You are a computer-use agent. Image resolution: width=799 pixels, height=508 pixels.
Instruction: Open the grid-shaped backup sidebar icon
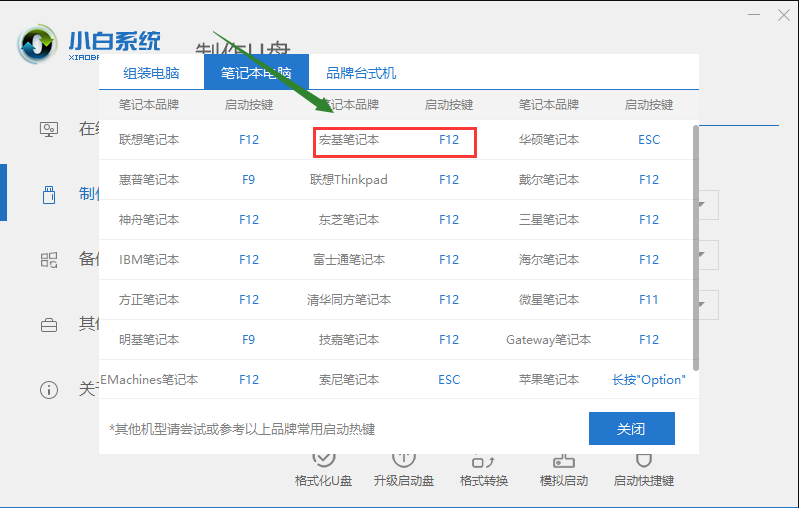click(x=49, y=259)
